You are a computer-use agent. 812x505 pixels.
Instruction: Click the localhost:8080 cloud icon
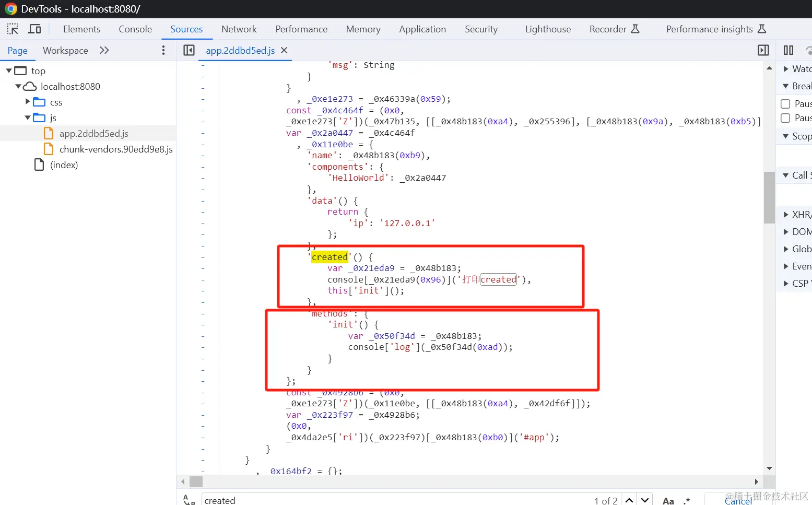click(30, 86)
